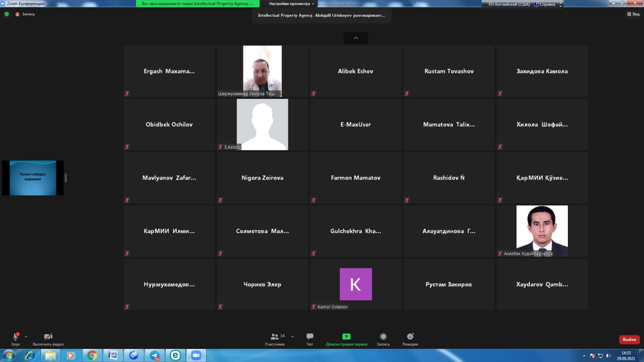Expand the arrow next to Участники

coord(292,336)
